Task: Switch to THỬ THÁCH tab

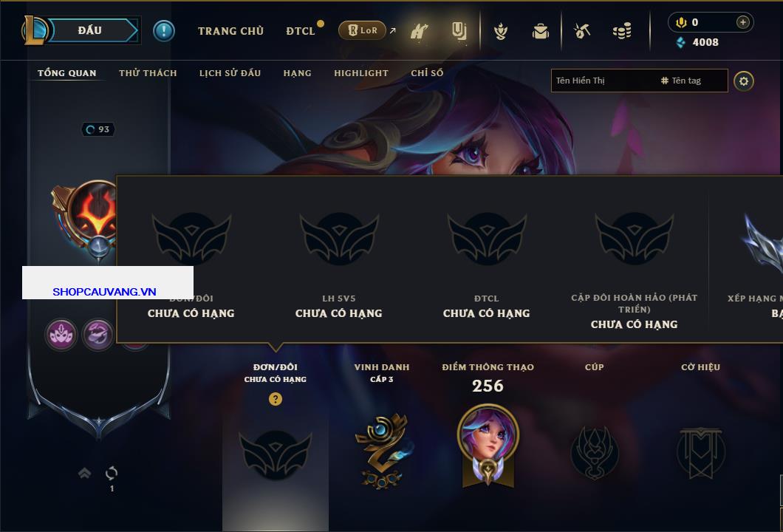Action: 148,73
